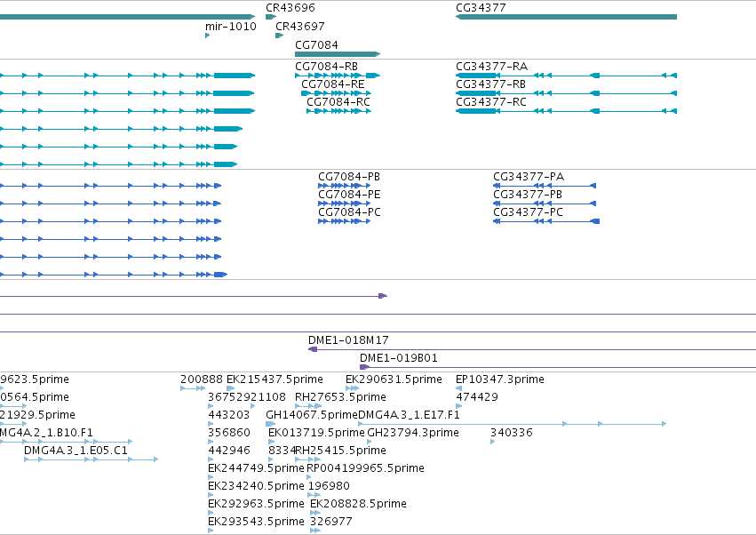Click EK292963.5prime feature label

(256, 504)
